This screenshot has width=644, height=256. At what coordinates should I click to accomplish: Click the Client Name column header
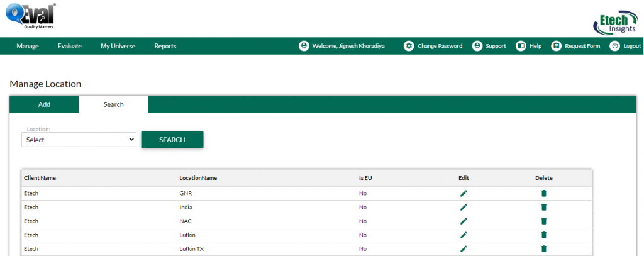pyautogui.click(x=40, y=178)
